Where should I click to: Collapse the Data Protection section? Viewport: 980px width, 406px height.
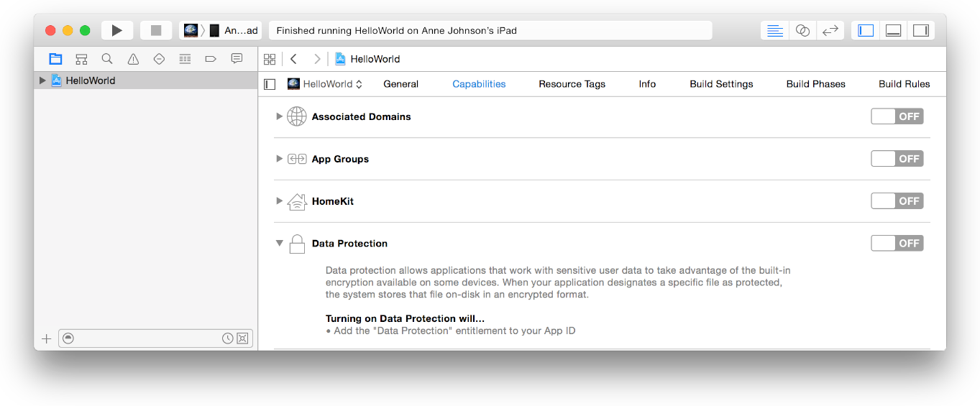point(279,244)
